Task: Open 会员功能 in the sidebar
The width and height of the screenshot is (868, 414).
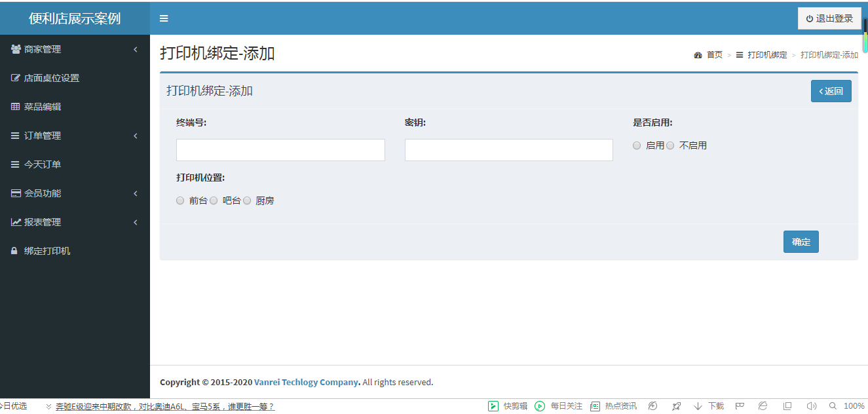Action: coord(75,193)
